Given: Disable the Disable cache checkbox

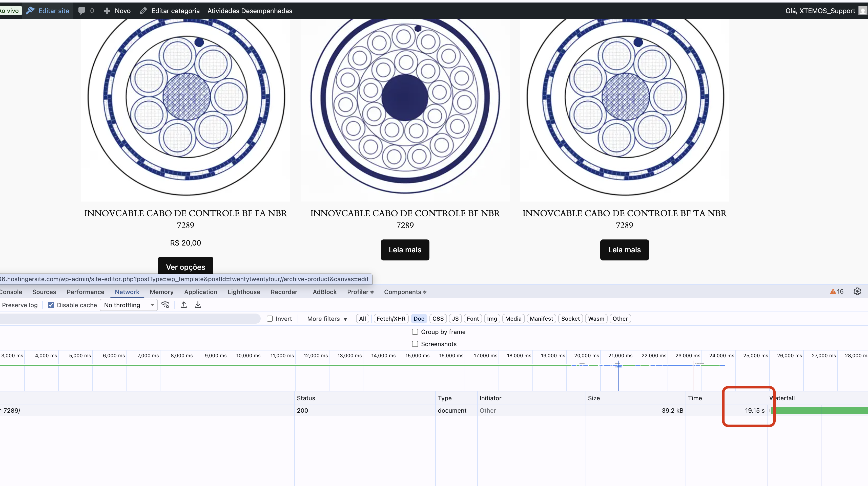Looking at the screenshot, I should pyautogui.click(x=51, y=305).
